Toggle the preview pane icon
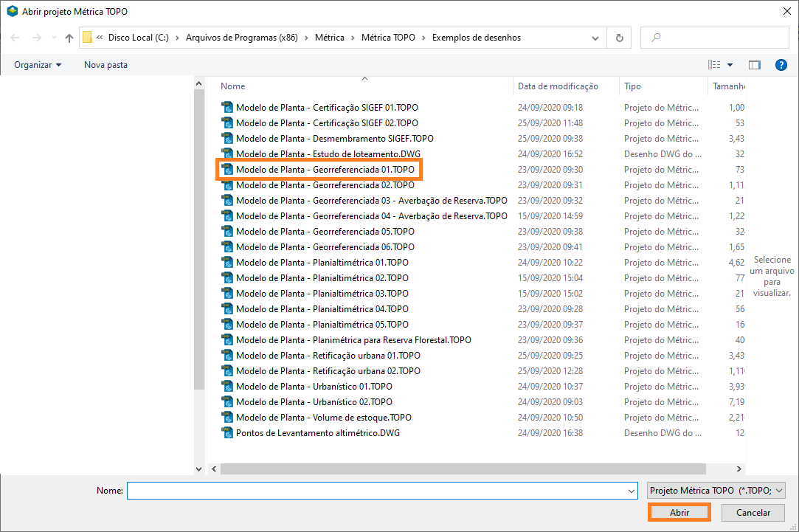 [x=754, y=65]
